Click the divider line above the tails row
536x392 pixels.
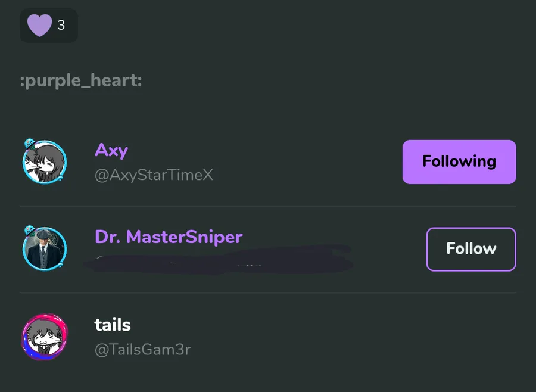pyautogui.click(x=268, y=293)
